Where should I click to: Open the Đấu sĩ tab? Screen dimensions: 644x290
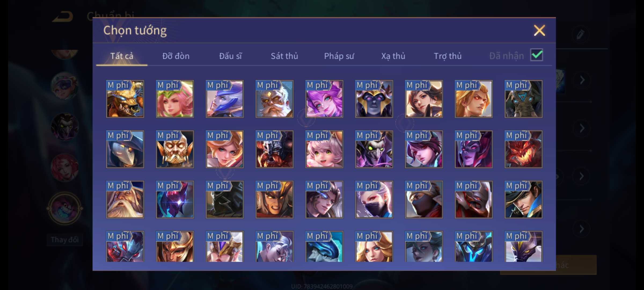click(230, 56)
